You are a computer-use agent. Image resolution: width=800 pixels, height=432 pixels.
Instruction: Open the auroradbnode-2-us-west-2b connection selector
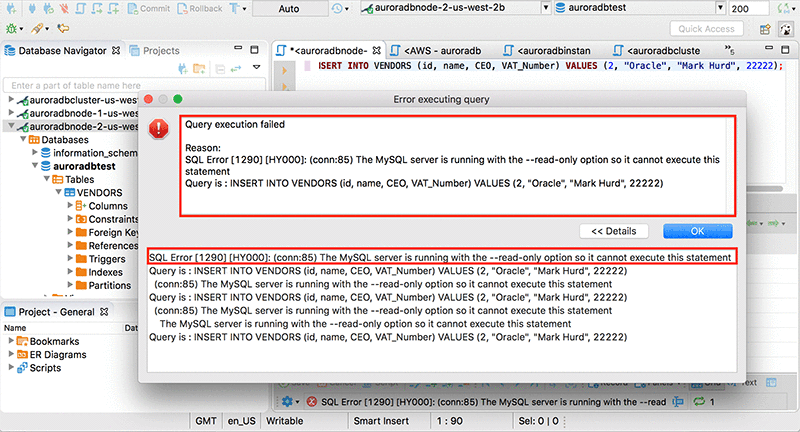coord(456,8)
